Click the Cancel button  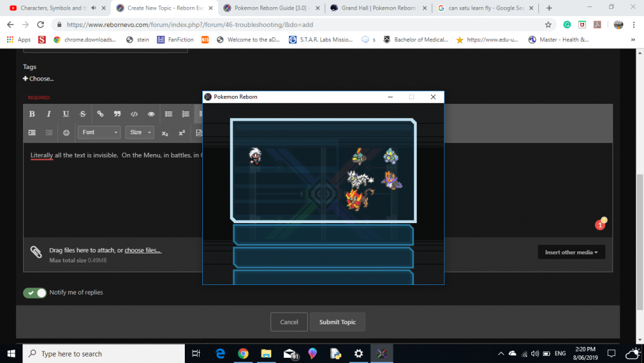(x=289, y=322)
